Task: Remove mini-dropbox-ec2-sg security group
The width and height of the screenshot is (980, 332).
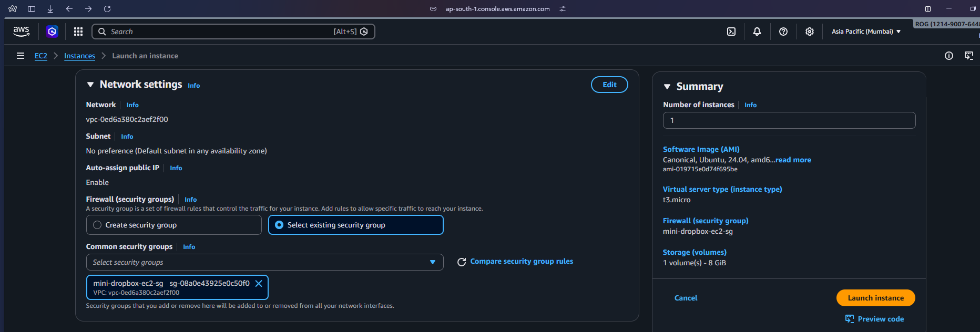Action: click(259, 284)
